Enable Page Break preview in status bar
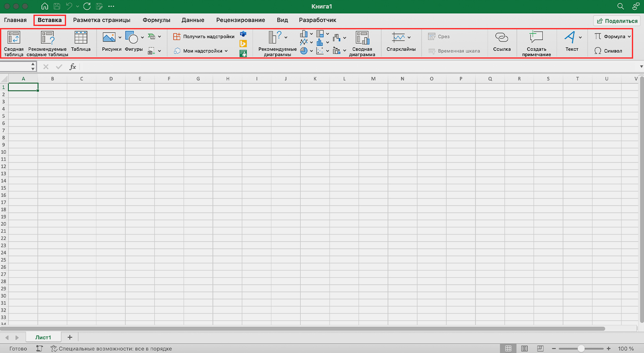The width and height of the screenshot is (644, 353). pos(540,348)
